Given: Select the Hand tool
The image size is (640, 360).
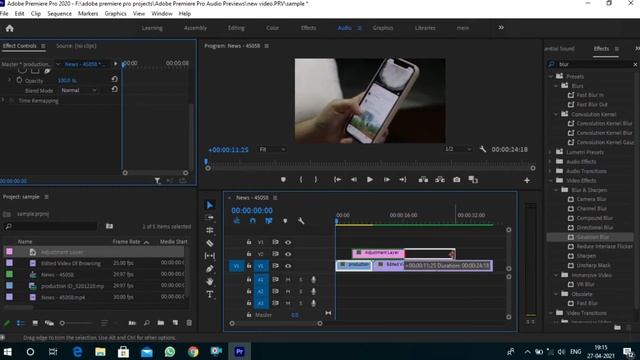Looking at the screenshot, I should 210,281.
